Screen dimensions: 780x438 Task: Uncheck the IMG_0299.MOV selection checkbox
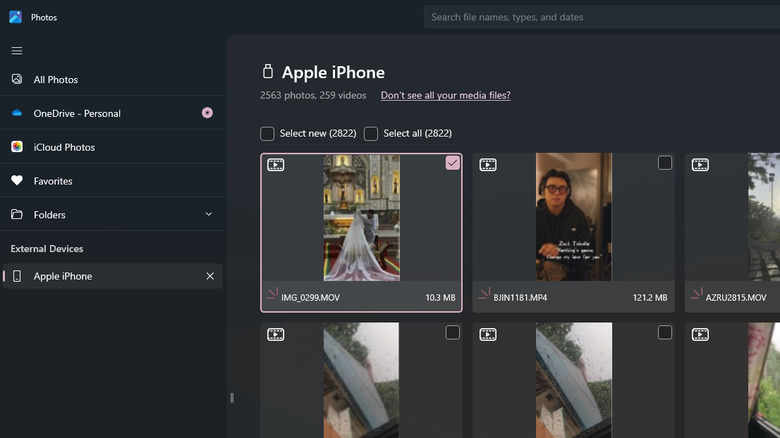tap(452, 163)
